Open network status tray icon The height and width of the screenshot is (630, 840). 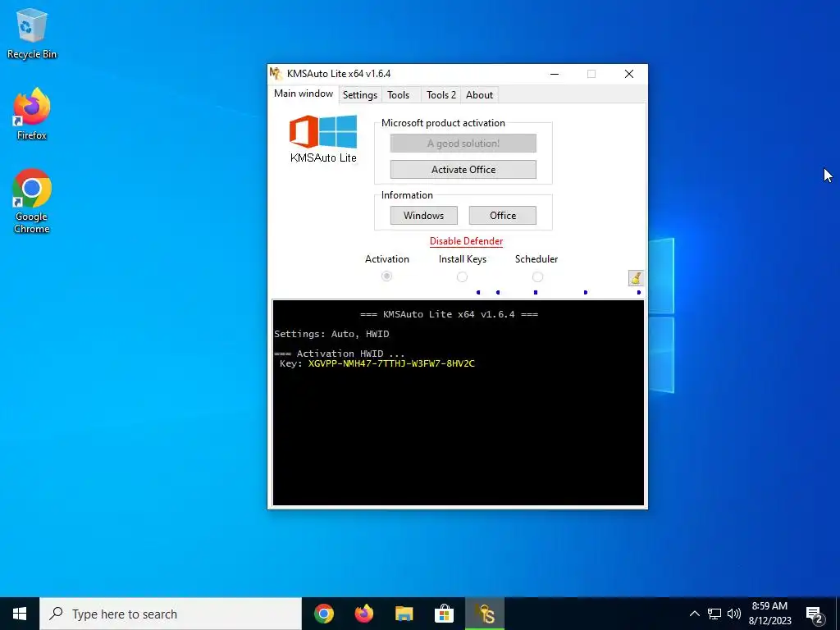click(714, 614)
